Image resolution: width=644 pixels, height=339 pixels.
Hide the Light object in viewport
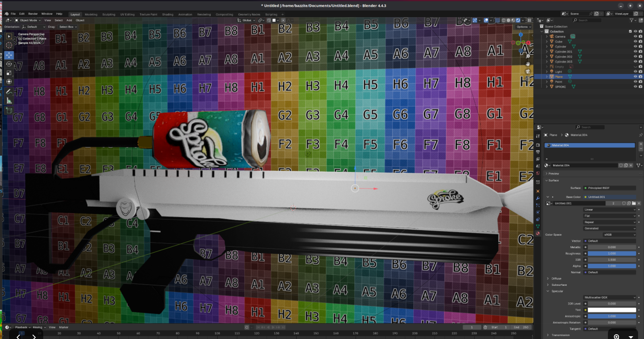coord(635,72)
